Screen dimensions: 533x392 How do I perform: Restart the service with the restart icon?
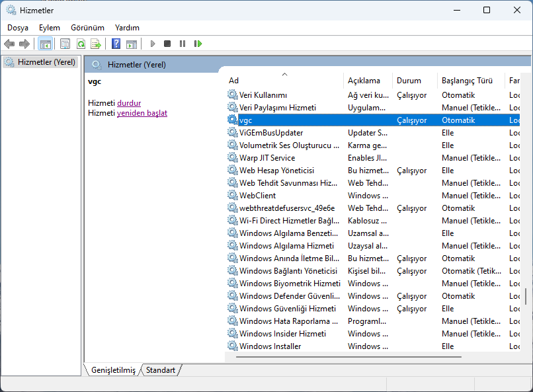click(198, 44)
